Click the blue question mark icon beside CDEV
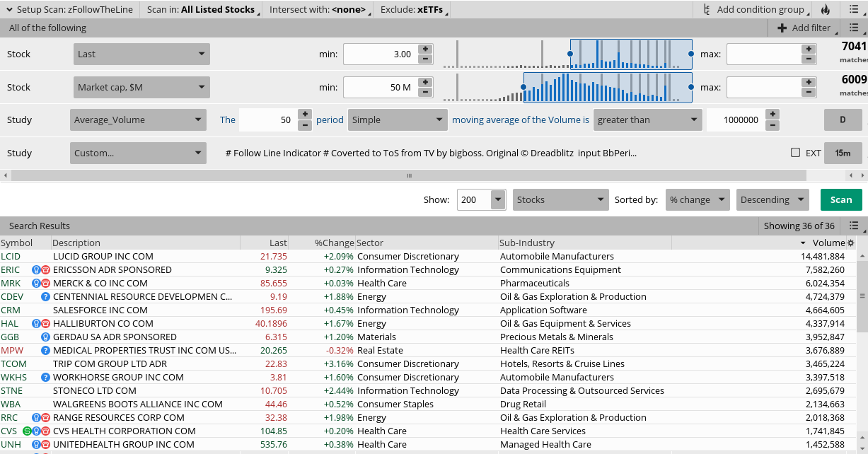The height and width of the screenshot is (454, 868). (x=46, y=297)
